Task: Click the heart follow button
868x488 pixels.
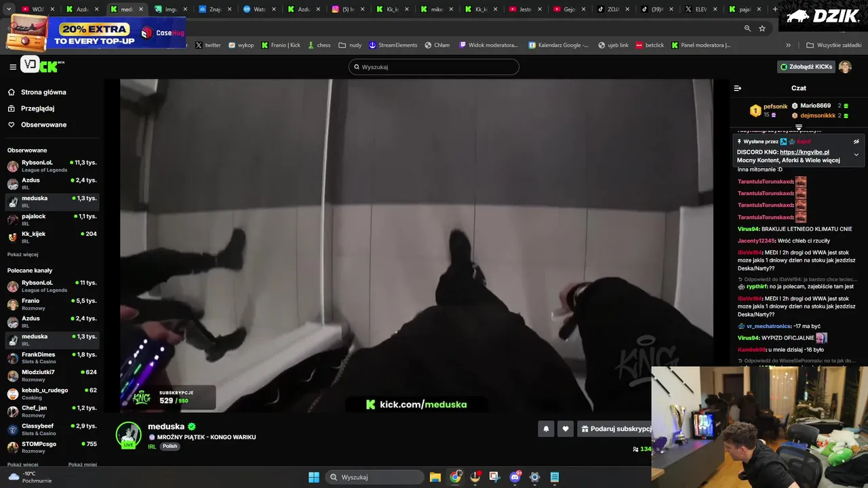Action: point(566,429)
